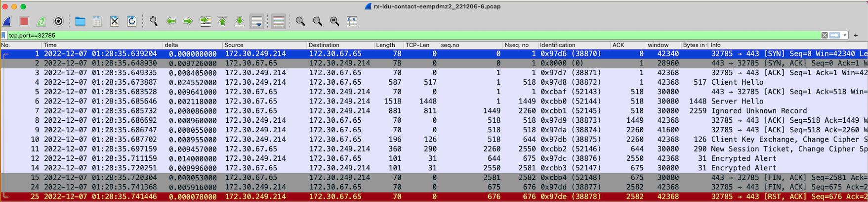Sort by the delta column header
This screenshot has height=202, width=868.
[x=192, y=45]
